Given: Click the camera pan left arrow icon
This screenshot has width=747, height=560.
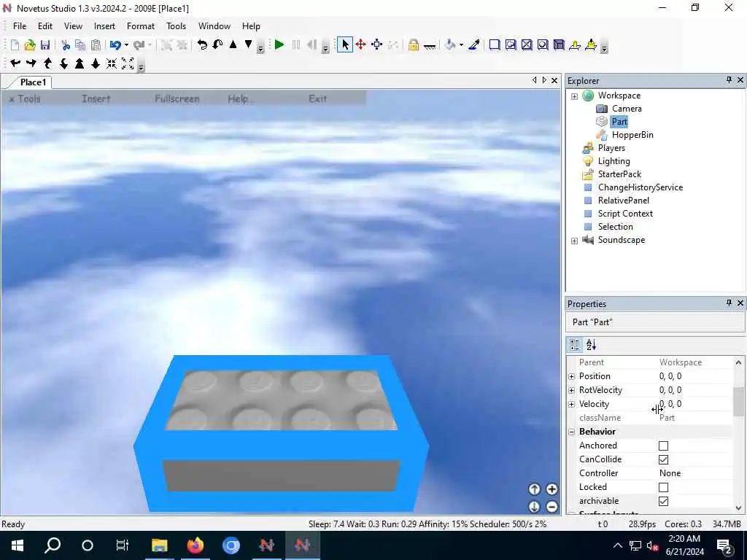Looking at the screenshot, I should tap(15, 63).
